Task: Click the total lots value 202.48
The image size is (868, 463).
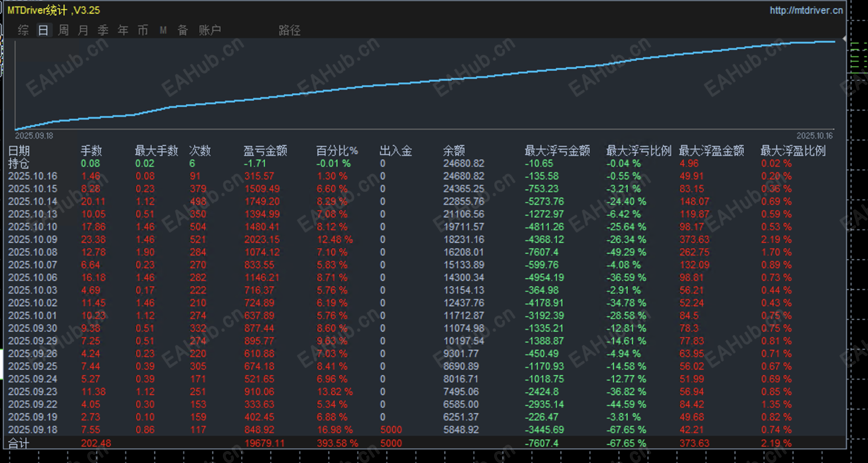Action: (96, 443)
